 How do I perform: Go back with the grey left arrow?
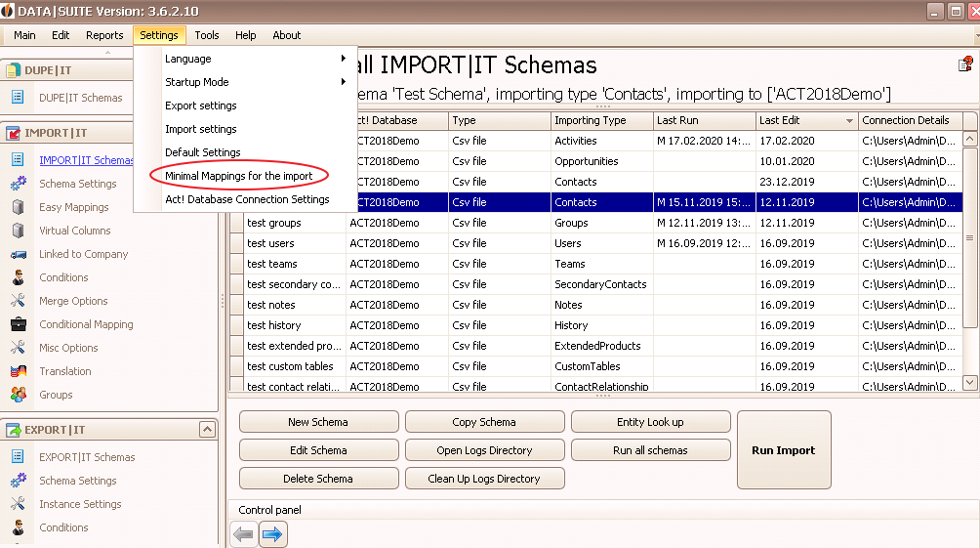pyautogui.click(x=243, y=535)
